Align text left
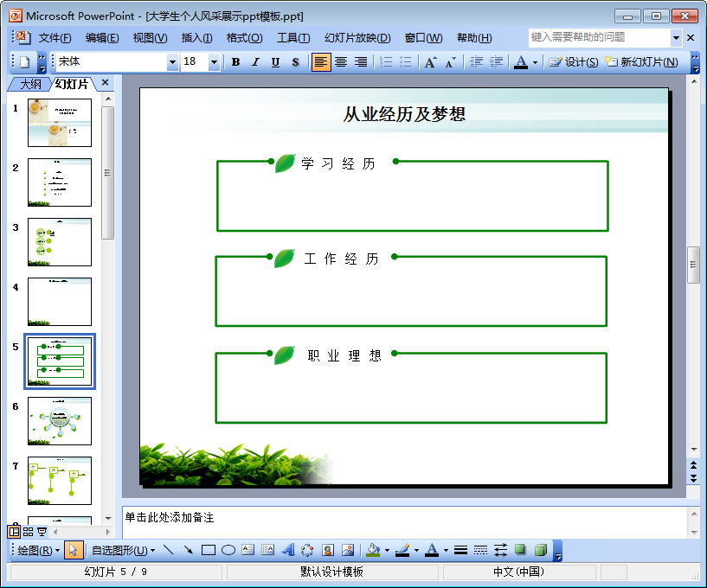The image size is (707, 588). coord(320,62)
